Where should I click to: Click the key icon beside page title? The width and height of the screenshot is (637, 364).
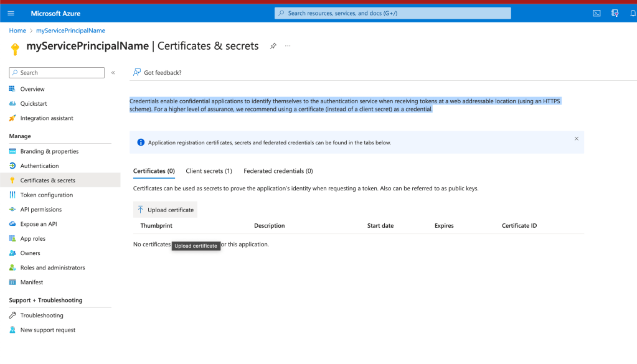pyautogui.click(x=15, y=49)
